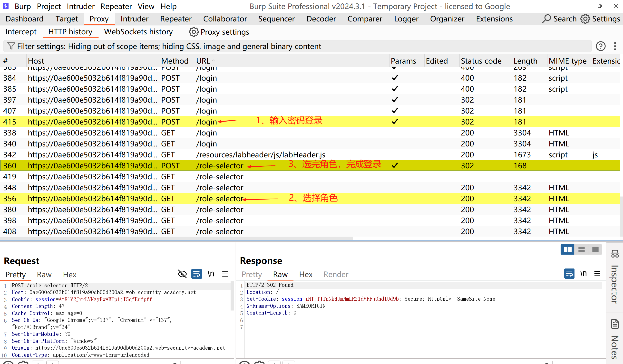Screen dimensions: 623x364
Task: Switch to the Repeater tab
Action: click(x=176, y=19)
